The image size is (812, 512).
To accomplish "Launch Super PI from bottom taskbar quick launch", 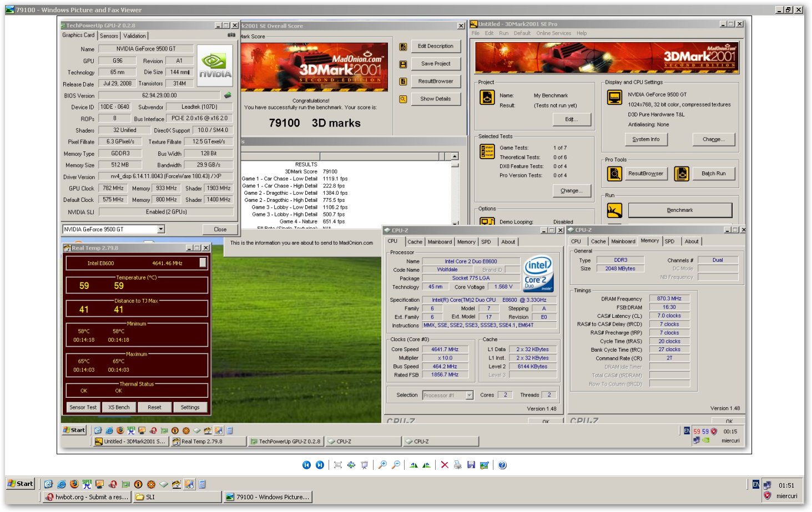I will pyautogui.click(x=87, y=484).
